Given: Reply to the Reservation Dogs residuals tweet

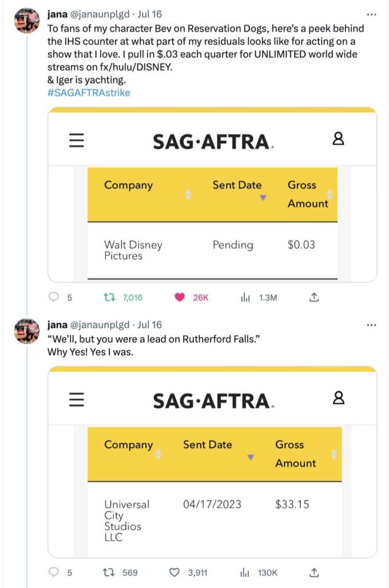Looking at the screenshot, I should (54, 297).
